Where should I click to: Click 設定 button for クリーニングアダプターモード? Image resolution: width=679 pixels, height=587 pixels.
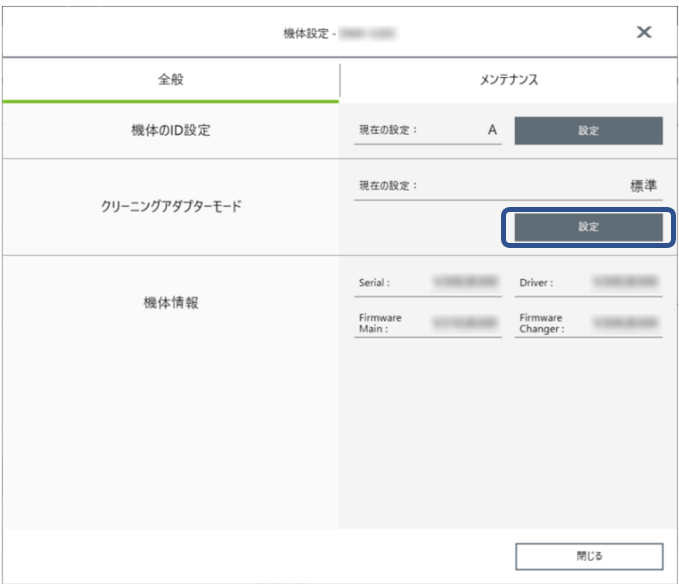tap(588, 227)
